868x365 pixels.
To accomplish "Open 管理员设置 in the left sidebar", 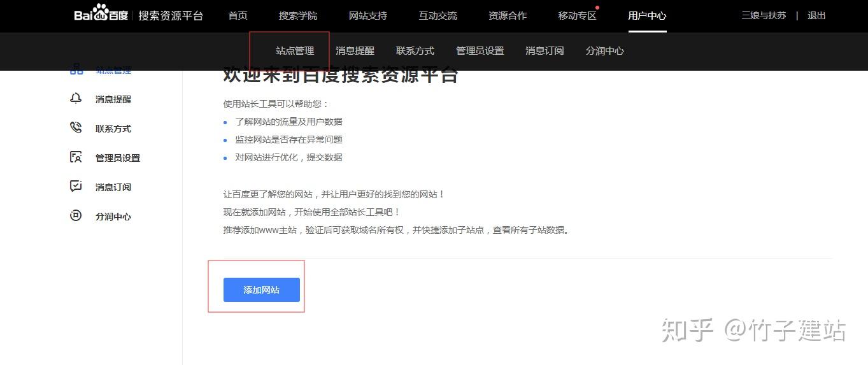I will (x=118, y=158).
